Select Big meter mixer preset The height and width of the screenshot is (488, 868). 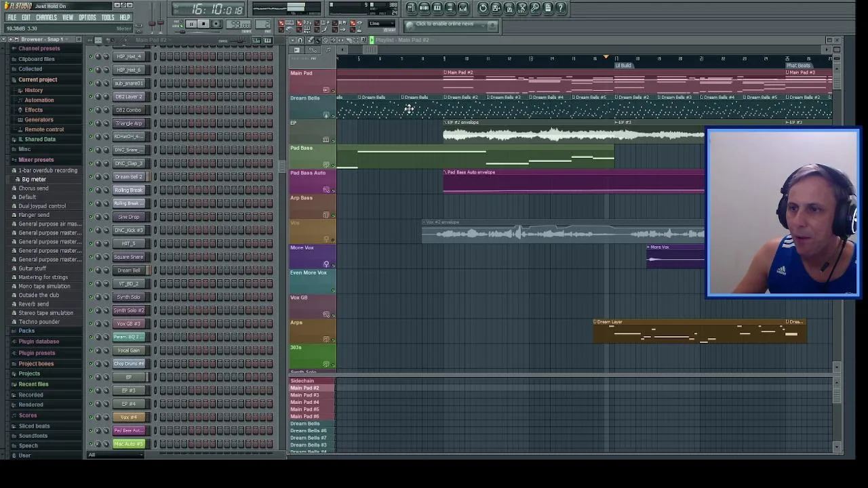pyautogui.click(x=34, y=180)
